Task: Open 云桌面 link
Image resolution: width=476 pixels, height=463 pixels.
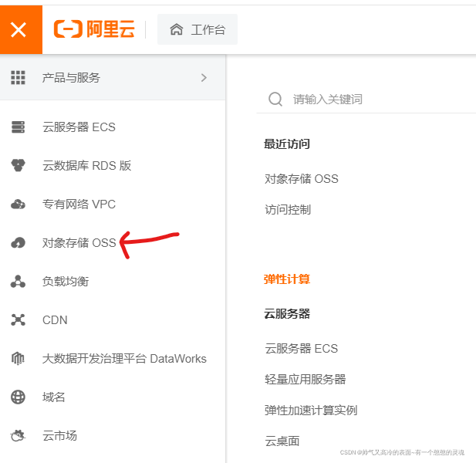Action: click(x=282, y=441)
